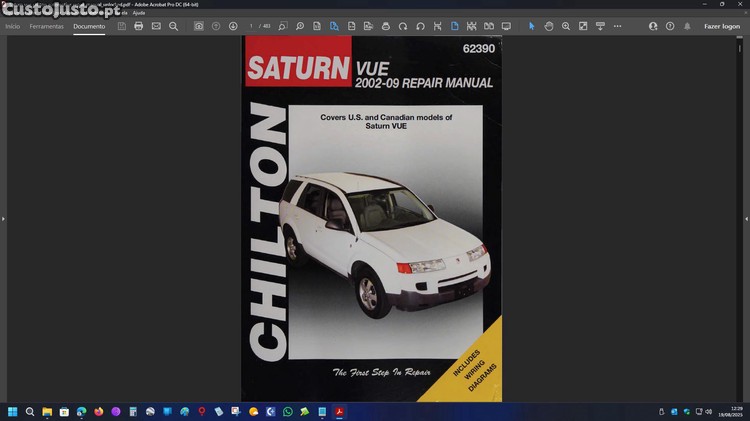Screen dimensions: 750x421
Task: Click the help question mark icon
Action: tap(670, 26)
